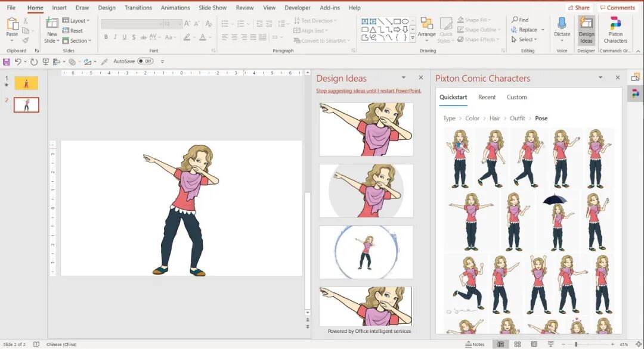This screenshot has height=349, width=644.
Task: Open the Slide Show ribbon tab
Action: point(212,7)
